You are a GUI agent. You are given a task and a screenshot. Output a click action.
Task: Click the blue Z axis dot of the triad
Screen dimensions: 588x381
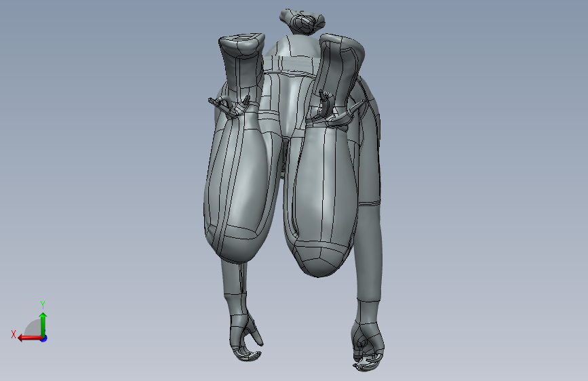tap(44, 338)
